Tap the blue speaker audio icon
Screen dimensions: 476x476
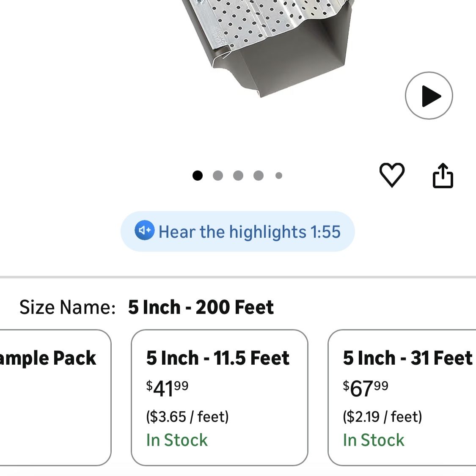click(145, 231)
